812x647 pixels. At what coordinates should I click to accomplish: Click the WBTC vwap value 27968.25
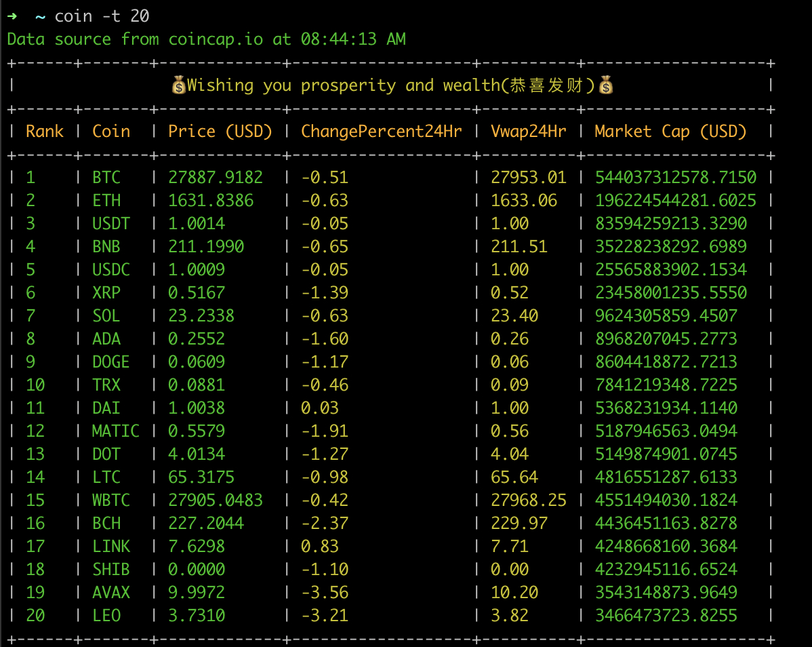tap(528, 501)
